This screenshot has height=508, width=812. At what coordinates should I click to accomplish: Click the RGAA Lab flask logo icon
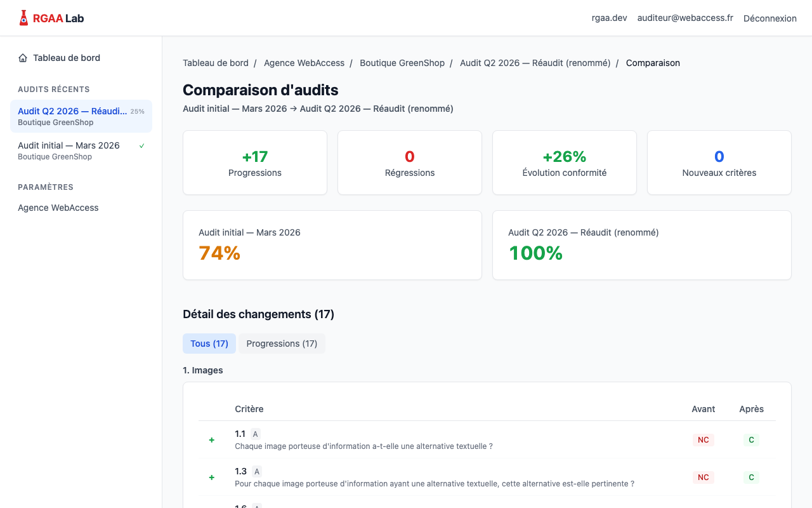pos(23,17)
